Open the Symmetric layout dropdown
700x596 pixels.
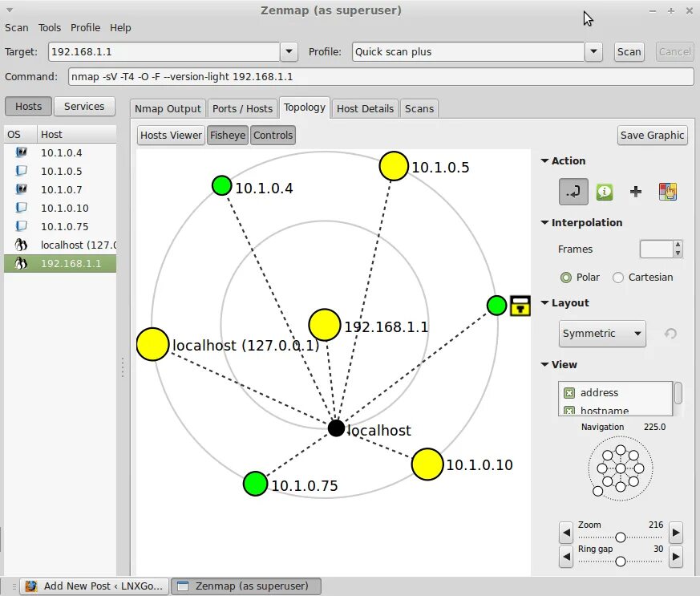(x=602, y=334)
